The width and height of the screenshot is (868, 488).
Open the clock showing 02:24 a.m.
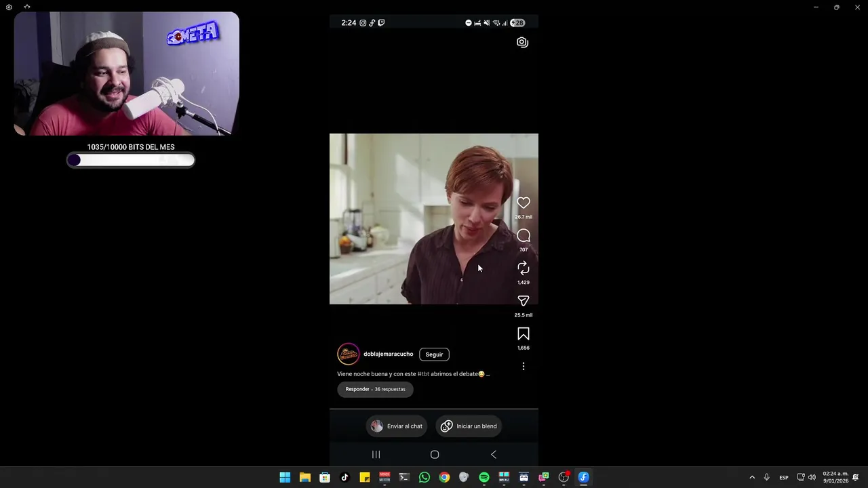(835, 477)
